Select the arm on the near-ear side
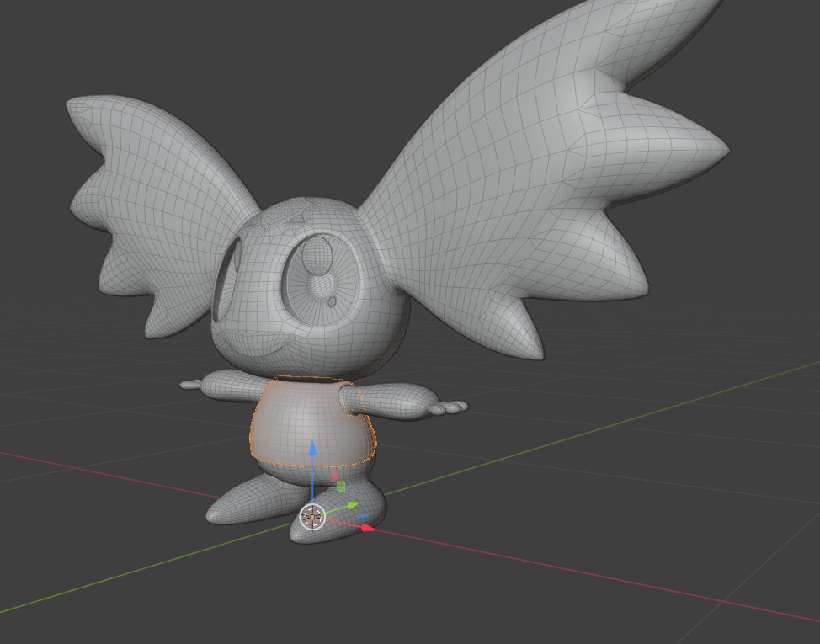This screenshot has width=820, height=644. pos(402,402)
